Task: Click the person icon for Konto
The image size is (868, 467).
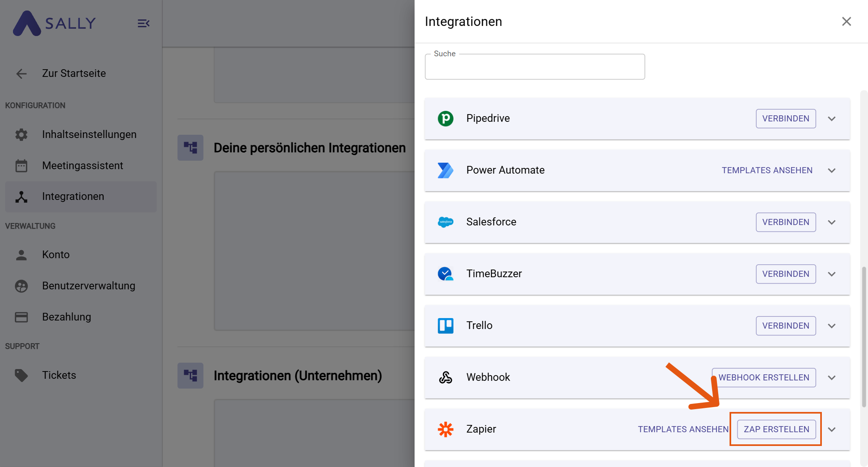Action: pos(21,255)
